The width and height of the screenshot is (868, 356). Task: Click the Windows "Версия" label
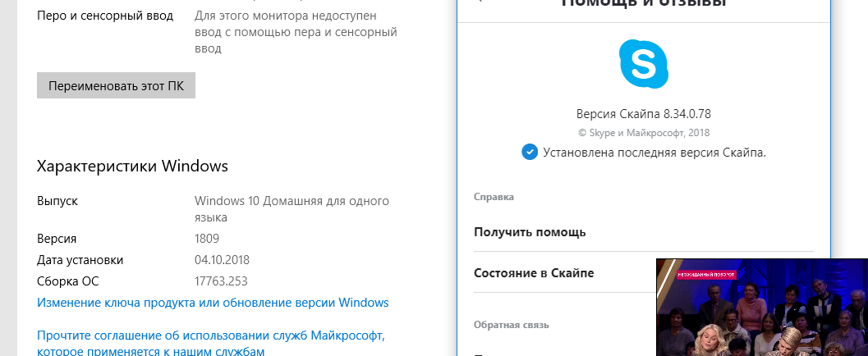[57, 239]
